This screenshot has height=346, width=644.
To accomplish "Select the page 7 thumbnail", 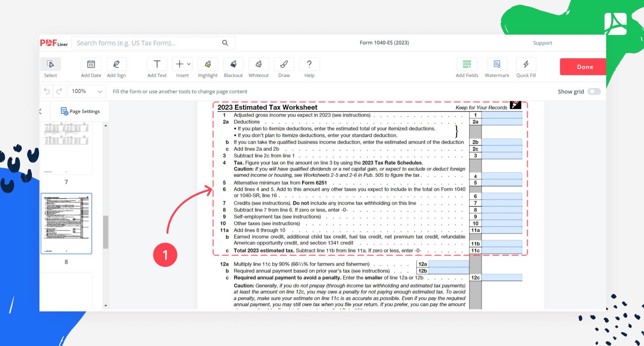I will point(66,148).
